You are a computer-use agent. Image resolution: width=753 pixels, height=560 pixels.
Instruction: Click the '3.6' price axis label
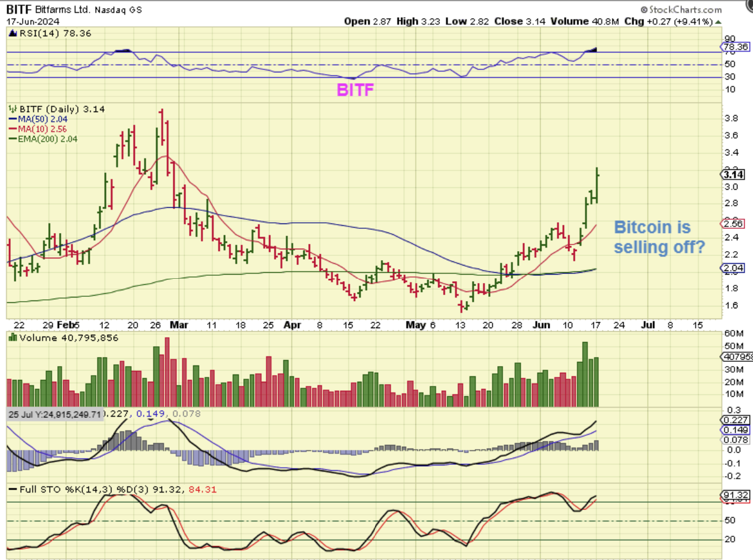(730, 135)
